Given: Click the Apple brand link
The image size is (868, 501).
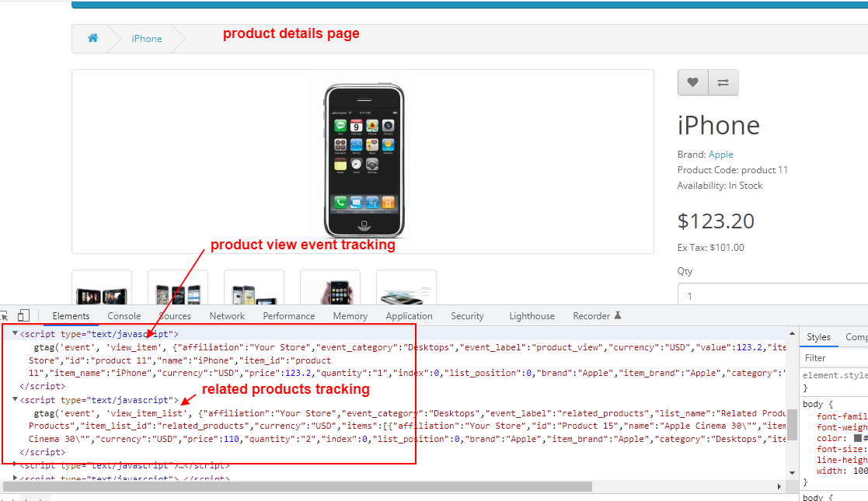Looking at the screenshot, I should coord(720,155).
